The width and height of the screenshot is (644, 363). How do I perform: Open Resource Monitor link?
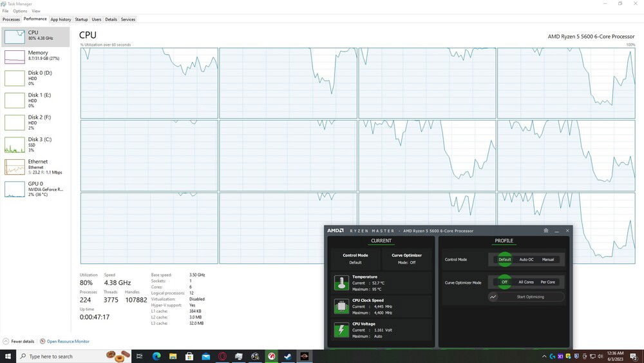(x=68, y=341)
